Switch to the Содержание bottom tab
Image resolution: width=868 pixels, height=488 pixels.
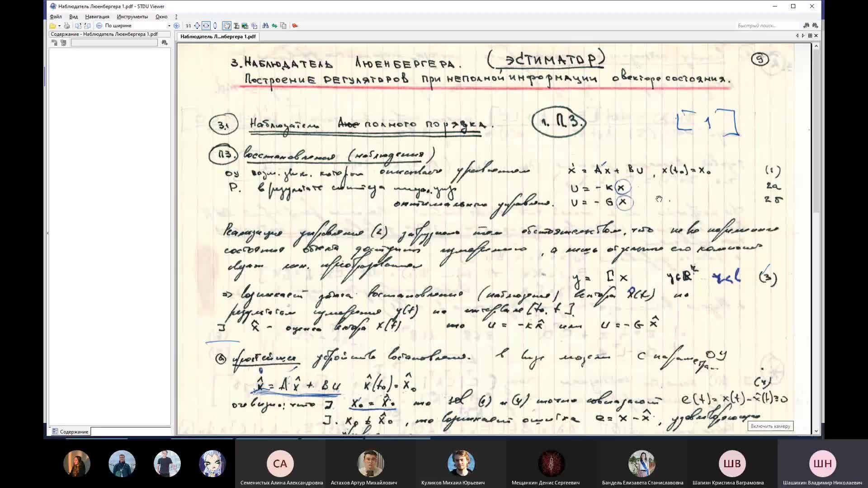pyautogui.click(x=70, y=432)
